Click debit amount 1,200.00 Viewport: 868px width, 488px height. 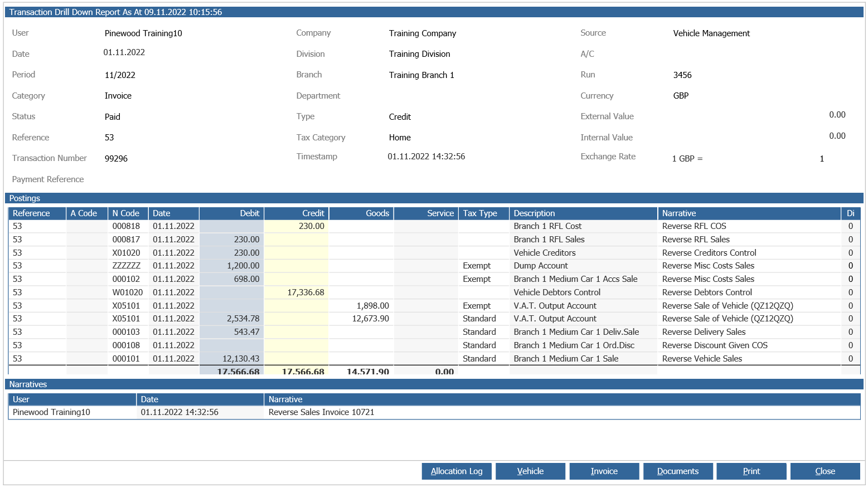(243, 266)
